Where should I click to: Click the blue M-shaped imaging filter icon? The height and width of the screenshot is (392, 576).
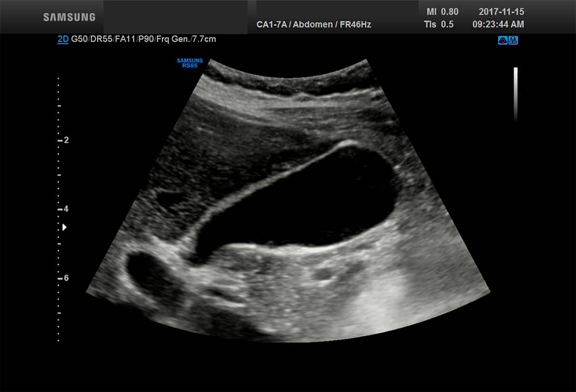click(513, 40)
